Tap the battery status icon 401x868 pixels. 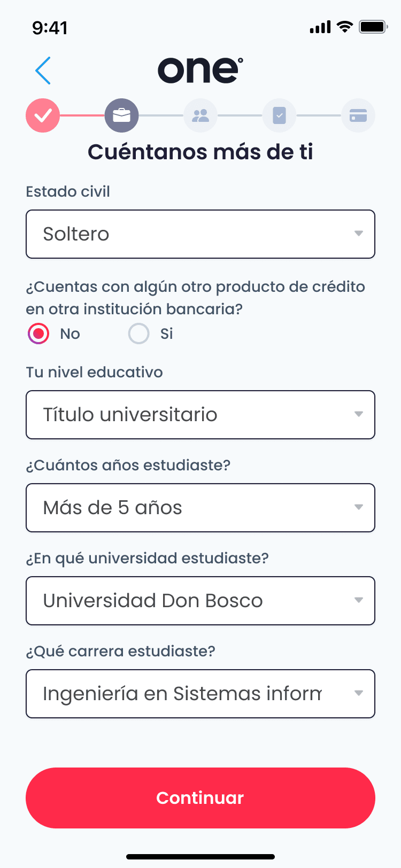pyautogui.click(x=372, y=27)
